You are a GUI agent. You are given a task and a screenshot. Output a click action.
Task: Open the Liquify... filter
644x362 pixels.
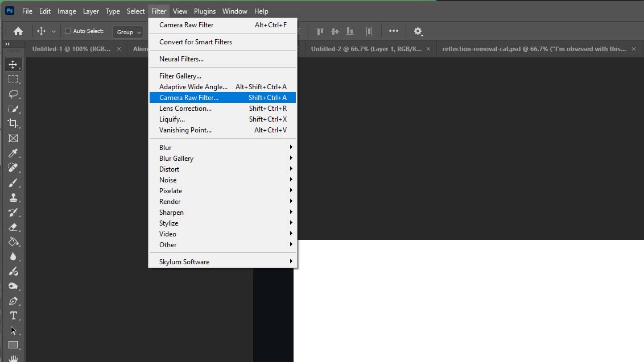pyautogui.click(x=222, y=119)
